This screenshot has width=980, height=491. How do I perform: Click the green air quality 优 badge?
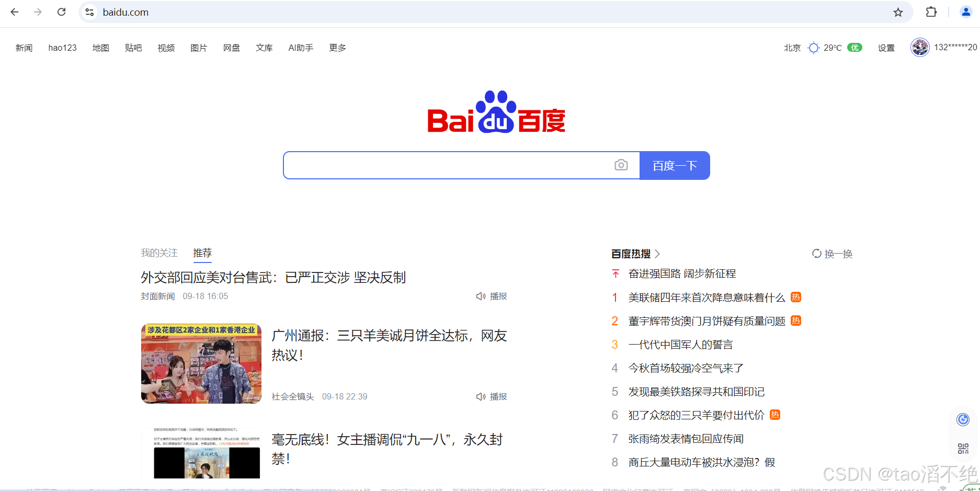coord(854,48)
